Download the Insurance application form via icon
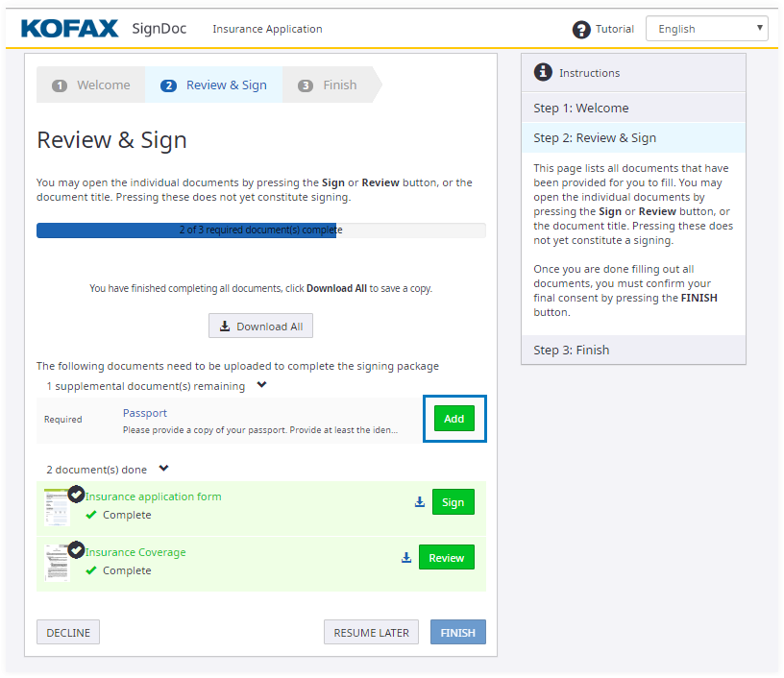This screenshot has width=784, height=678. pos(419,502)
